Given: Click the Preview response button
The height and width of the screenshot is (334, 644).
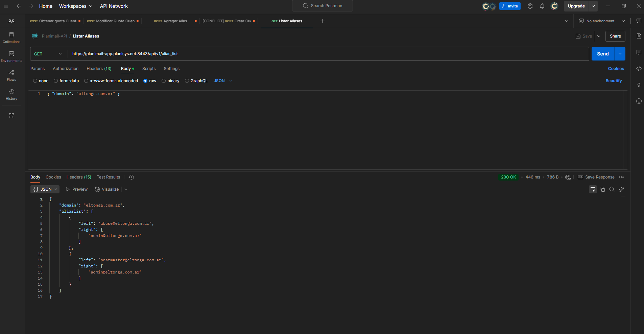Looking at the screenshot, I should 77,189.
